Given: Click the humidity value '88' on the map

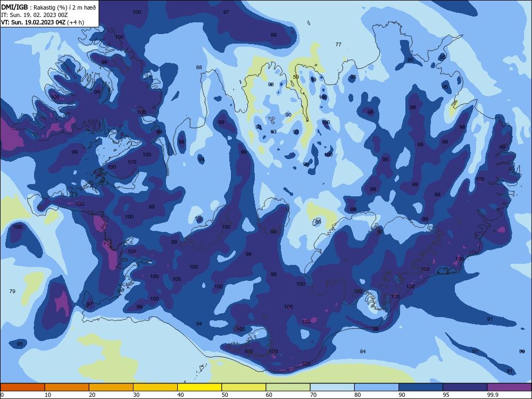Looking at the screenshot, I should 199,67.
